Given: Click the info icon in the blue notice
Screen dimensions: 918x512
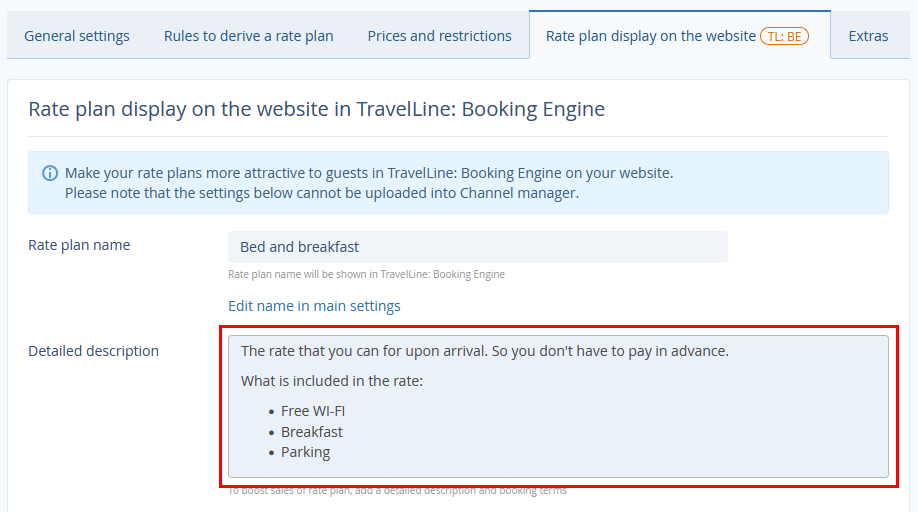Looking at the screenshot, I should click(50, 173).
